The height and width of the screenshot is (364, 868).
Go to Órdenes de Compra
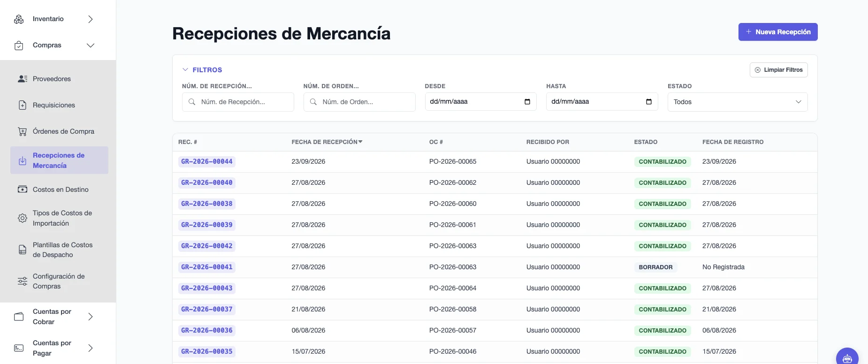tap(59, 131)
